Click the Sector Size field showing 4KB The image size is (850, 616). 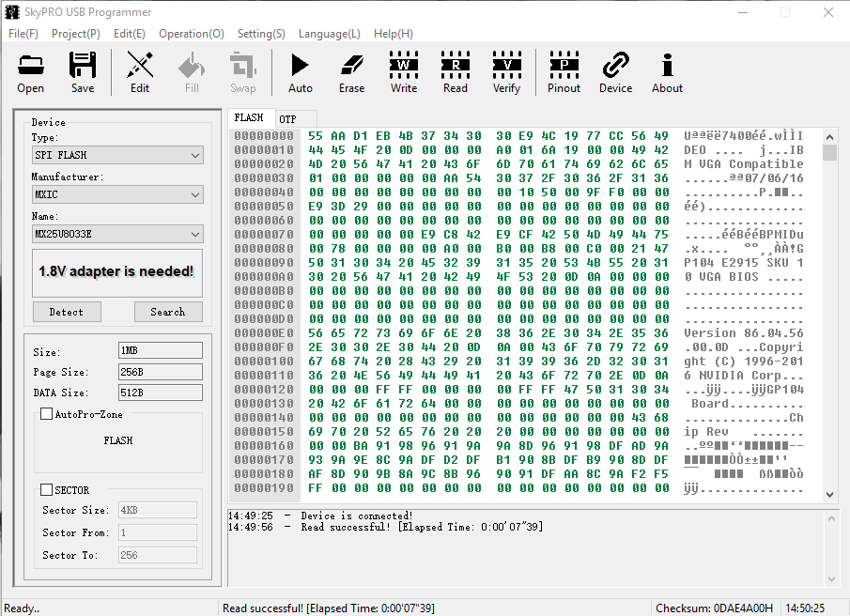(x=157, y=510)
